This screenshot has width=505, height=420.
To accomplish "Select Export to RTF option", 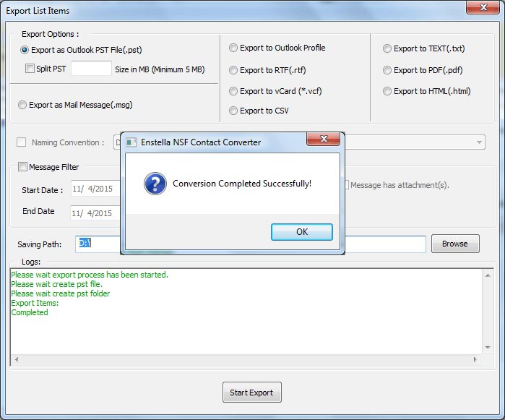I will tap(233, 70).
